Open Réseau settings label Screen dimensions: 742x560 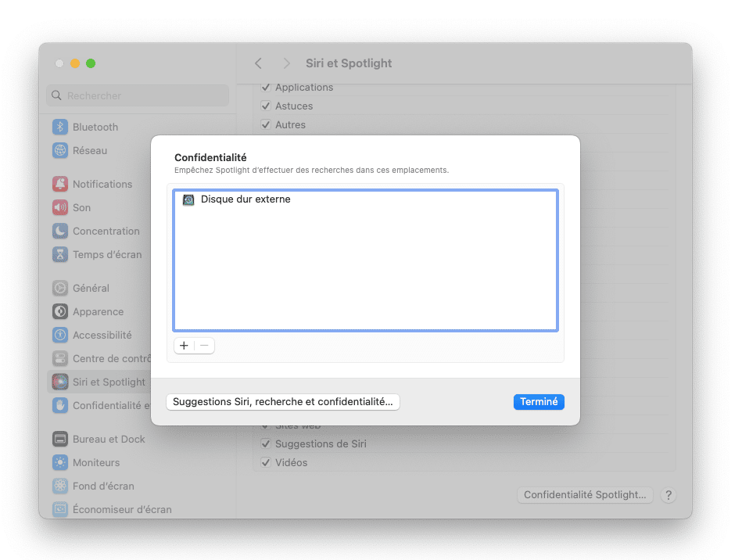(90, 150)
